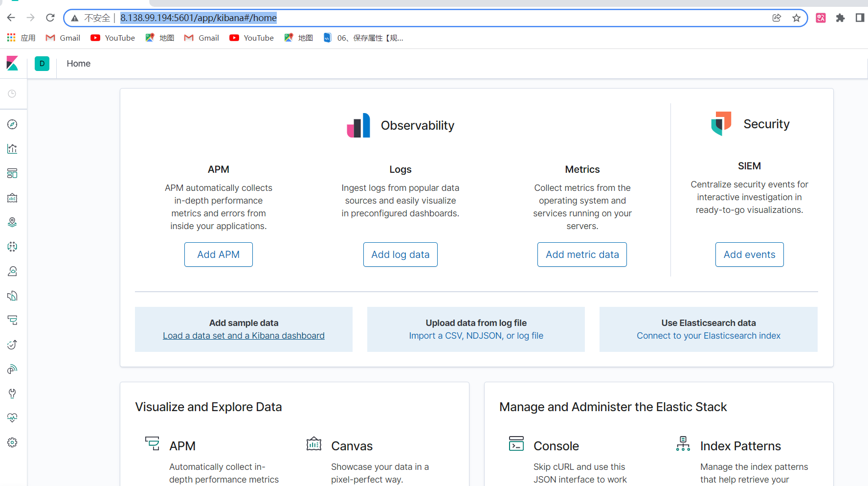Image resolution: width=868 pixels, height=486 pixels.
Task: Open Connect to your Elasticsearch index link
Action: (x=709, y=336)
